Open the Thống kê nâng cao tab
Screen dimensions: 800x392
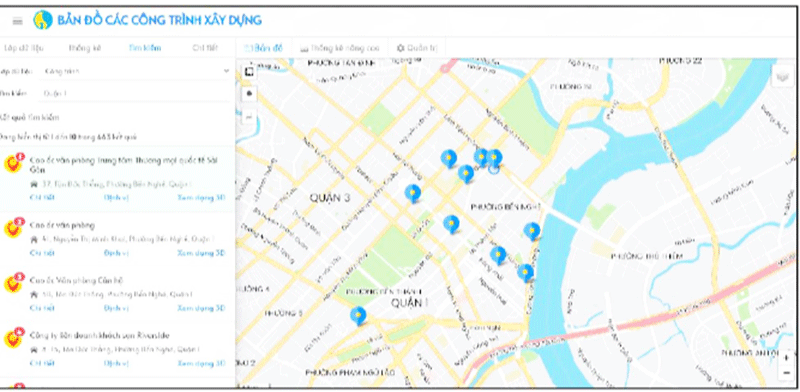click(x=340, y=48)
